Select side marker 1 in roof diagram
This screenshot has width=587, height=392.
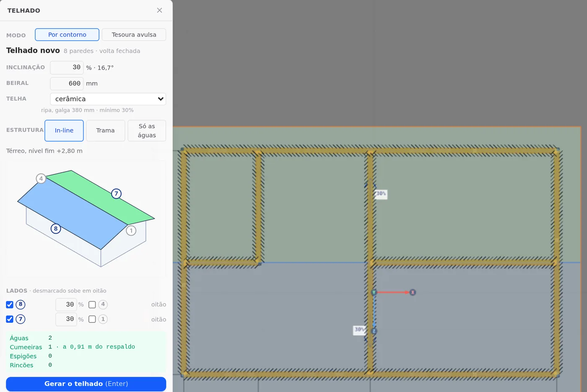click(131, 231)
